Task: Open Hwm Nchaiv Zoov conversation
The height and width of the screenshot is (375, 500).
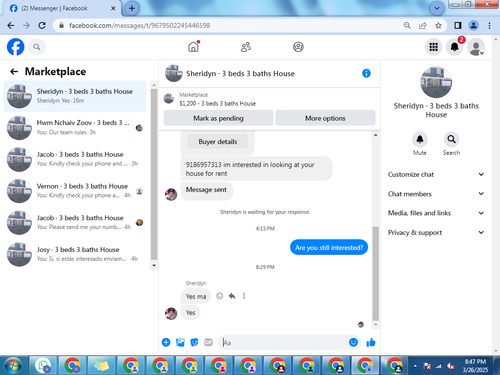Action: click(75, 128)
